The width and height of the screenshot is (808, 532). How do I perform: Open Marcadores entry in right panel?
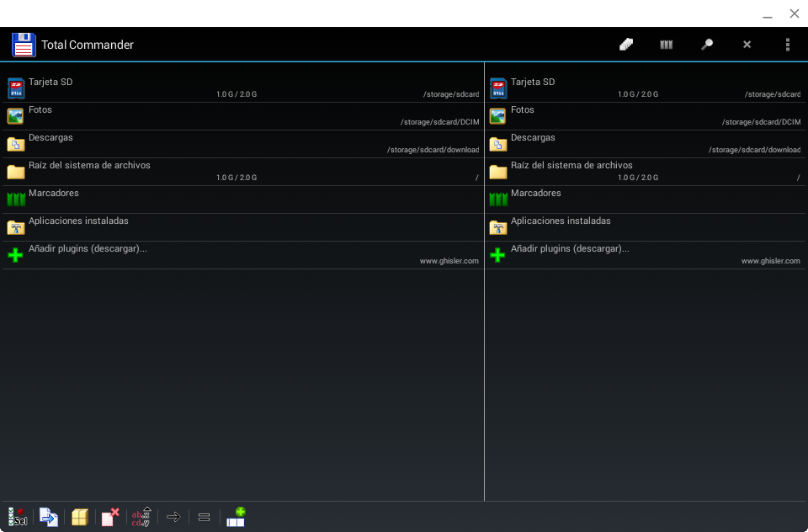(646, 199)
